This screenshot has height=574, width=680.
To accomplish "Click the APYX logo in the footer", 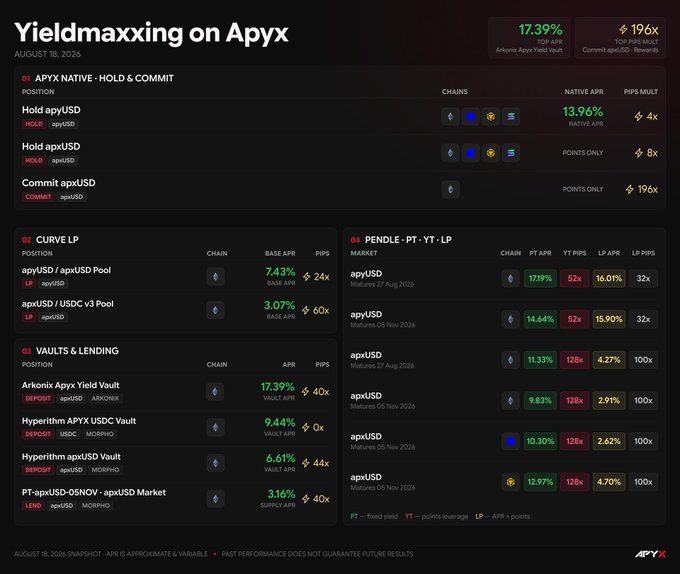I will coord(650,554).
